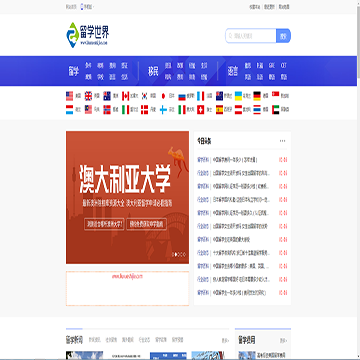Open the 留学 navigation section
The height and width of the screenshot is (360, 360).
click(74, 71)
